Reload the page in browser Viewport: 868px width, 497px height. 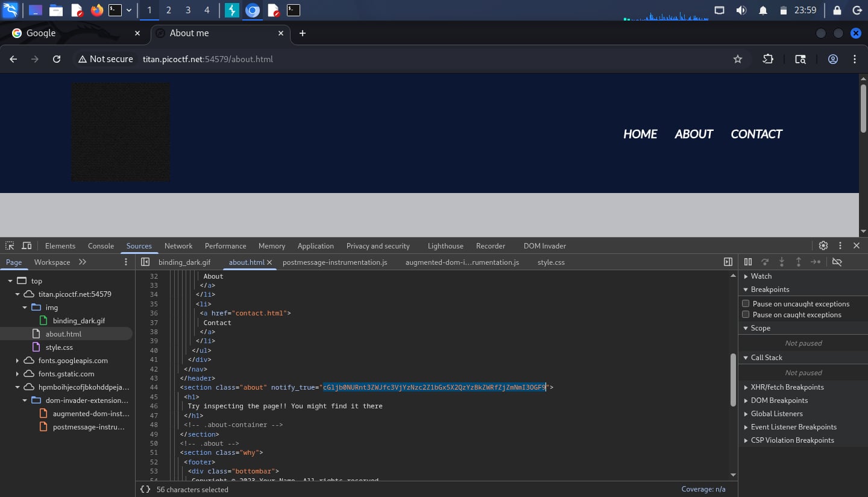coord(57,59)
